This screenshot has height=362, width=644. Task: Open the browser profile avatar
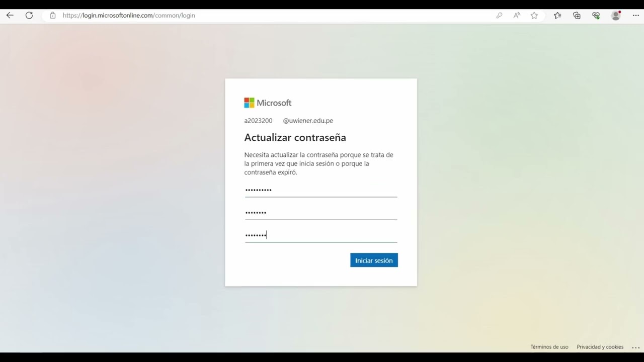click(x=616, y=16)
